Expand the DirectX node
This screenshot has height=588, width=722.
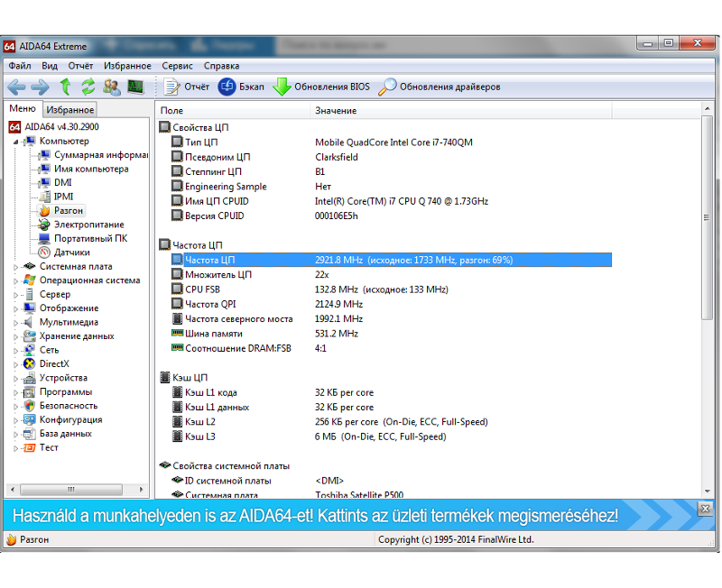[x=15, y=364]
